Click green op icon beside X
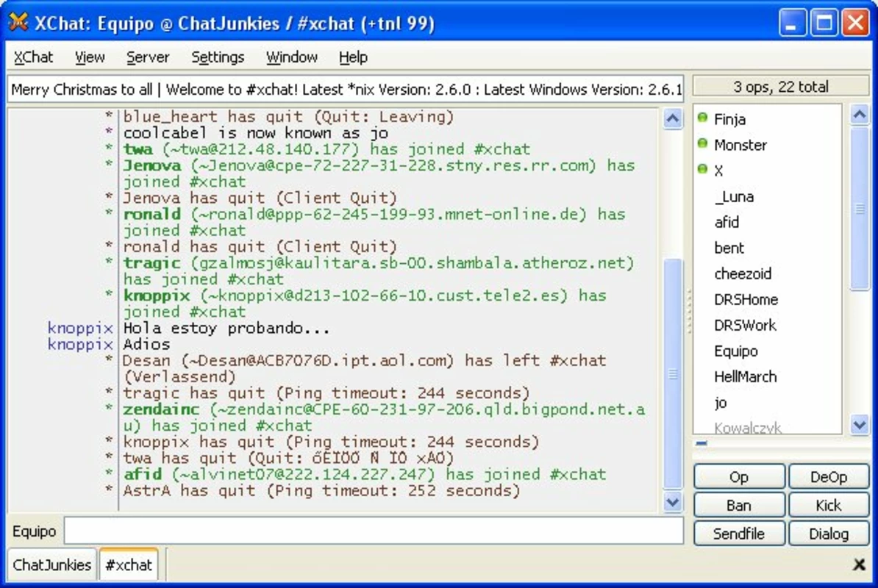The height and width of the screenshot is (588, 878). coord(702,168)
